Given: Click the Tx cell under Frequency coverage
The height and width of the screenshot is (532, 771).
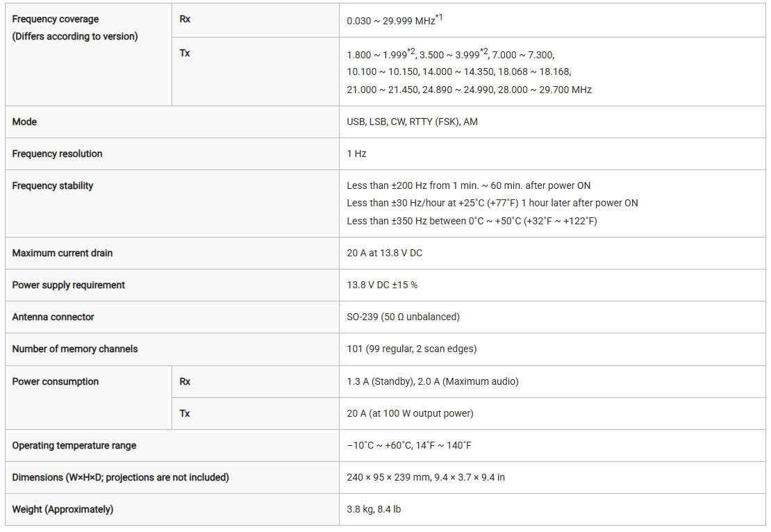Looking at the screenshot, I should 185,53.
